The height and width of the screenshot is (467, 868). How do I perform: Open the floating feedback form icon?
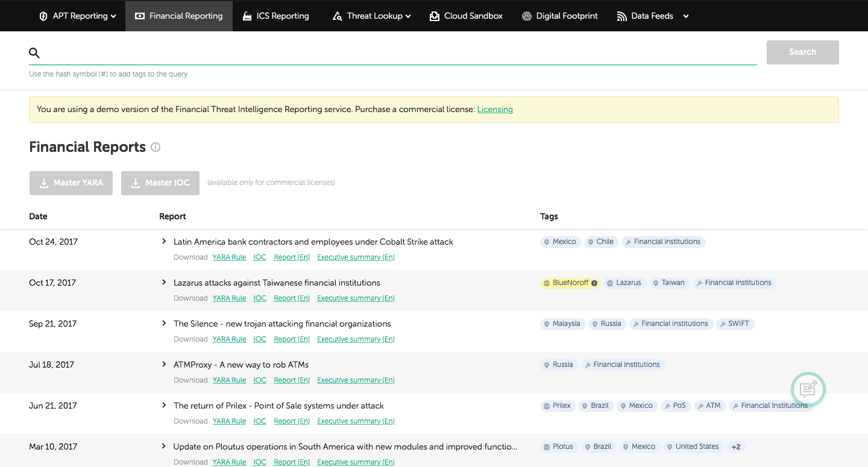(808, 389)
